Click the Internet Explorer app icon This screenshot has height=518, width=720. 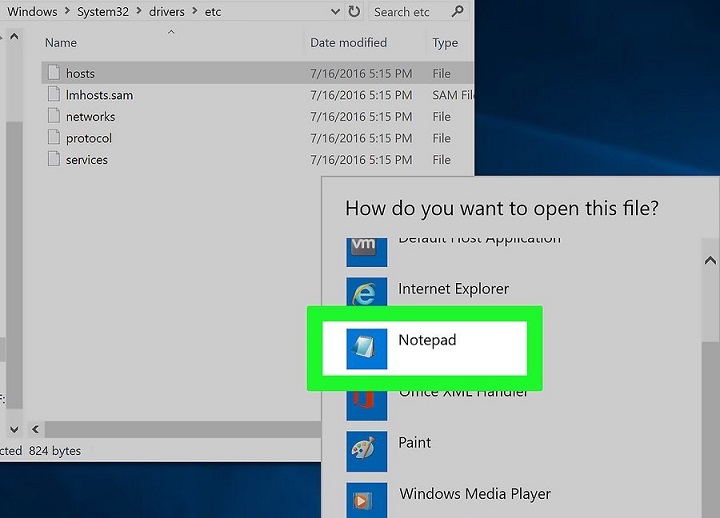pyautogui.click(x=366, y=292)
